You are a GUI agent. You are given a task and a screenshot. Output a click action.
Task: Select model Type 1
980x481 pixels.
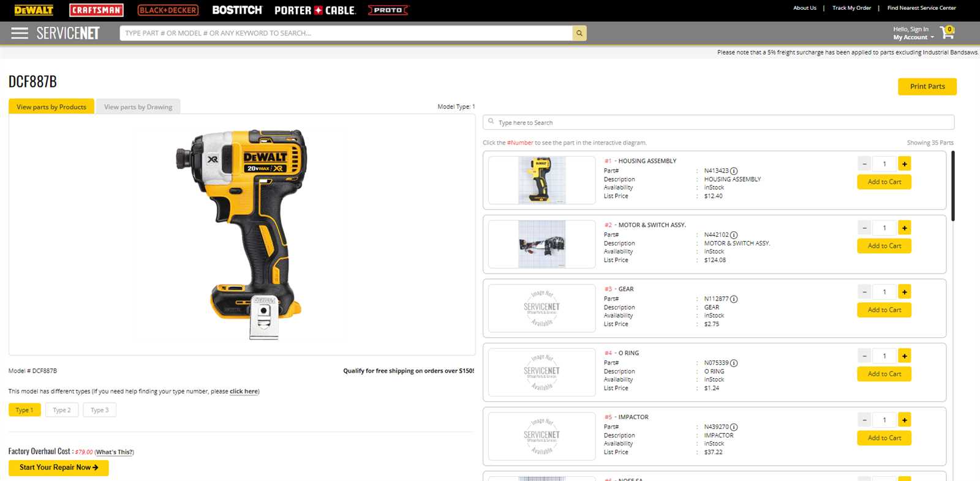(24, 410)
